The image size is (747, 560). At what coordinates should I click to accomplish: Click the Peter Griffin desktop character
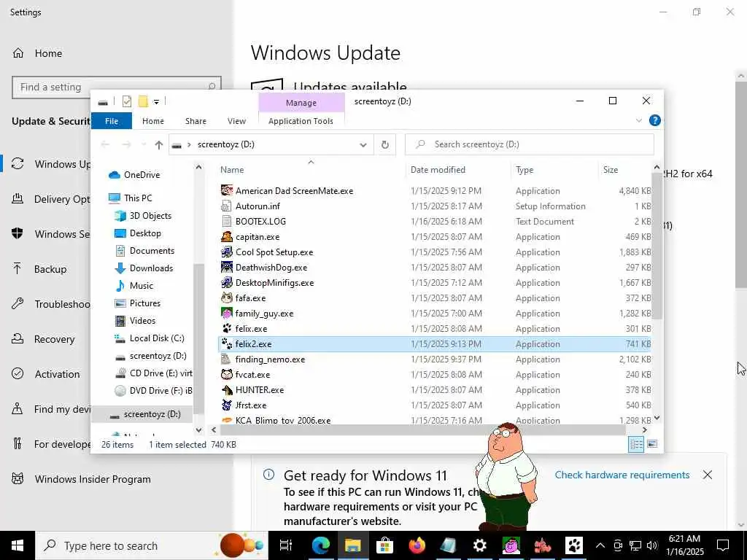pos(508,476)
